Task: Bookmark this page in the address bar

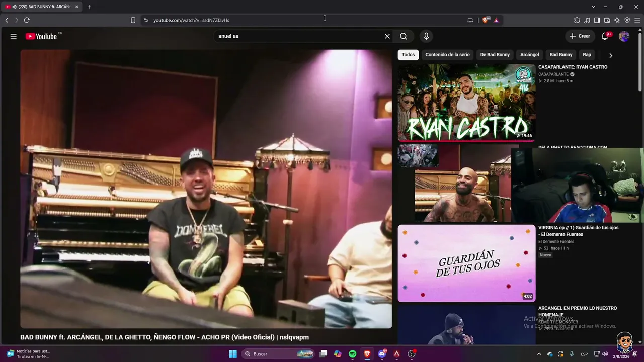Action: [133, 20]
